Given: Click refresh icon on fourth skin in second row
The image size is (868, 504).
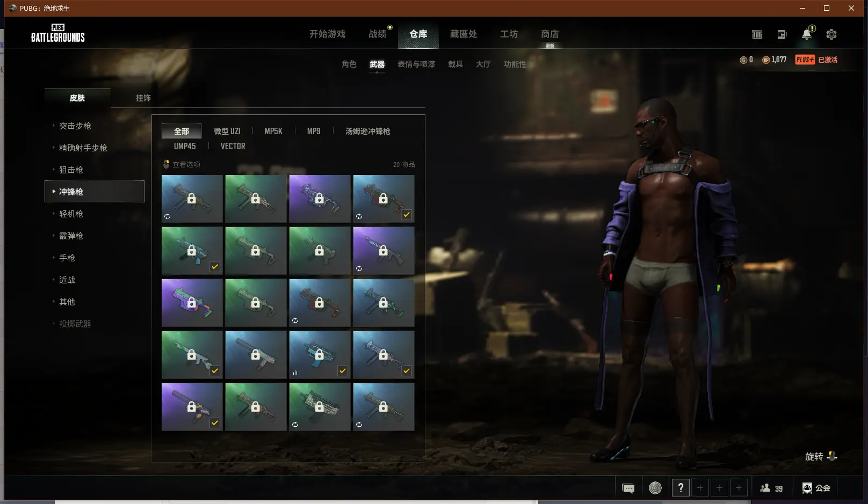Looking at the screenshot, I should [x=359, y=268].
